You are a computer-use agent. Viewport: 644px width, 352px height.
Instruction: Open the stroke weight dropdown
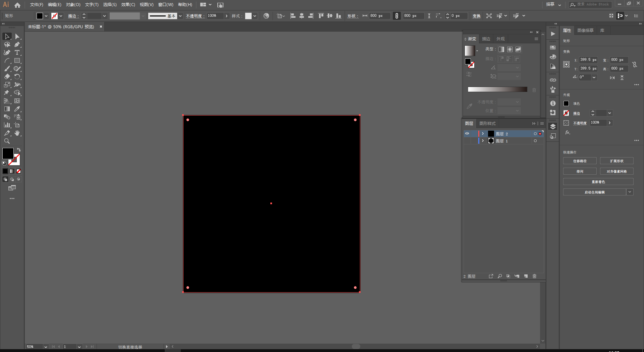coord(104,16)
